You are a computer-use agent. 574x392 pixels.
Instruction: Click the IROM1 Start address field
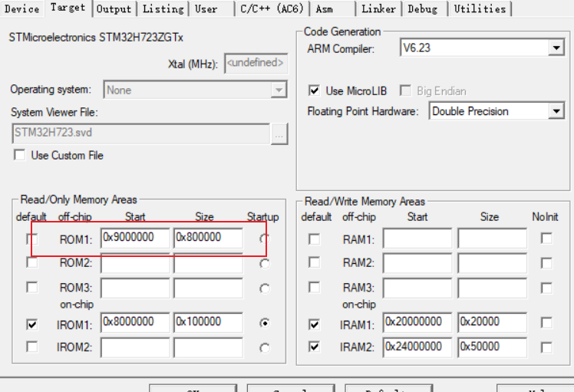(x=135, y=322)
